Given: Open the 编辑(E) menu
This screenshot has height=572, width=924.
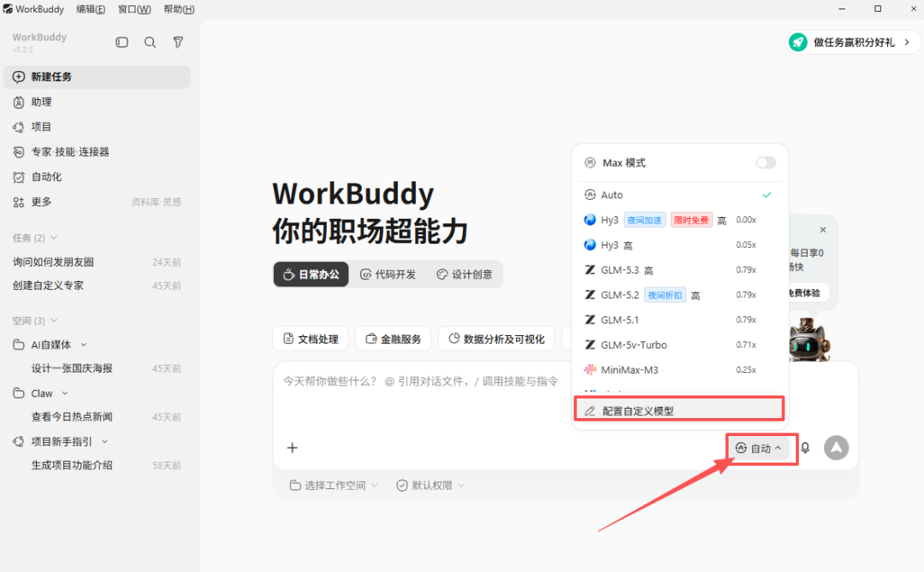Looking at the screenshot, I should click(x=91, y=9).
